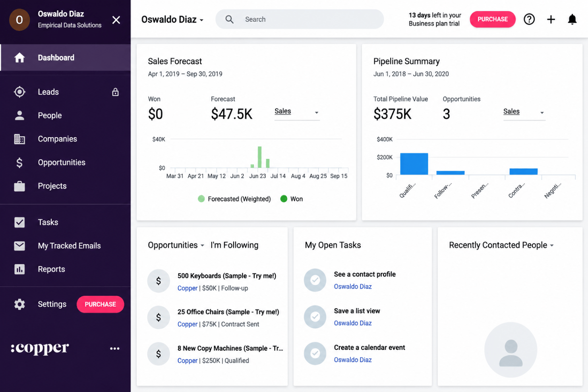The height and width of the screenshot is (392, 588).
Task: Click the My Tracked Emails envelope icon
Action: tap(19, 246)
